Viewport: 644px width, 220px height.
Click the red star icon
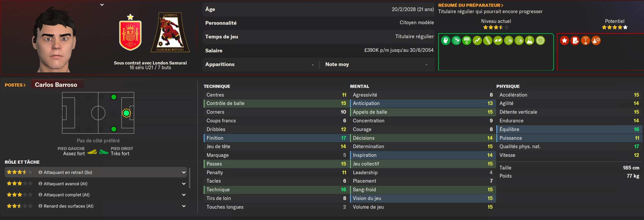point(564,41)
